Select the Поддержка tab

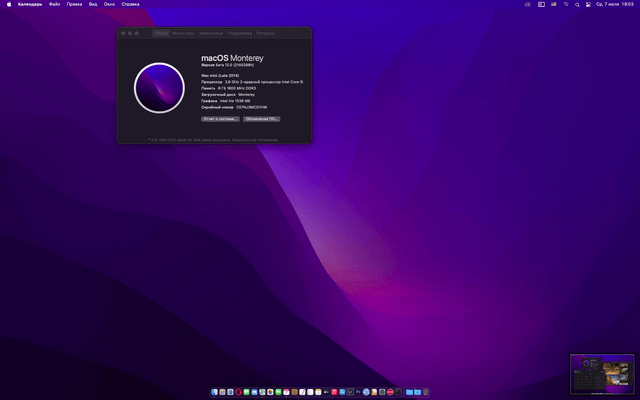[240, 33]
